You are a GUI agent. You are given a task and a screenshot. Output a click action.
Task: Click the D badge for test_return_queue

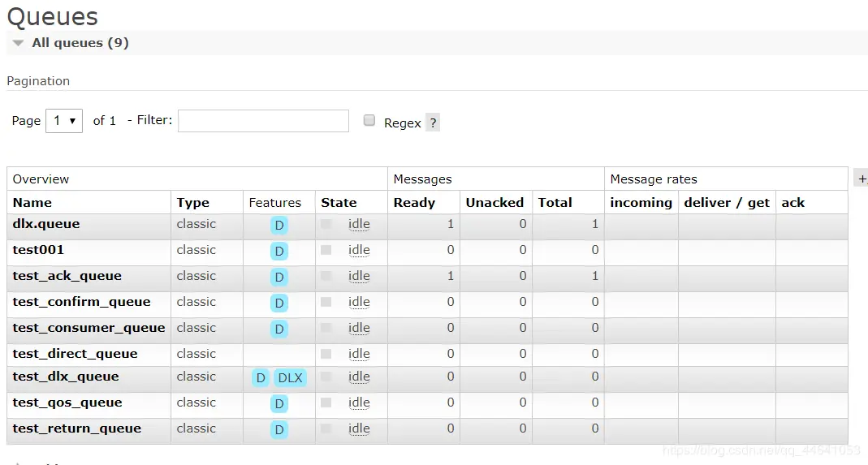point(279,429)
